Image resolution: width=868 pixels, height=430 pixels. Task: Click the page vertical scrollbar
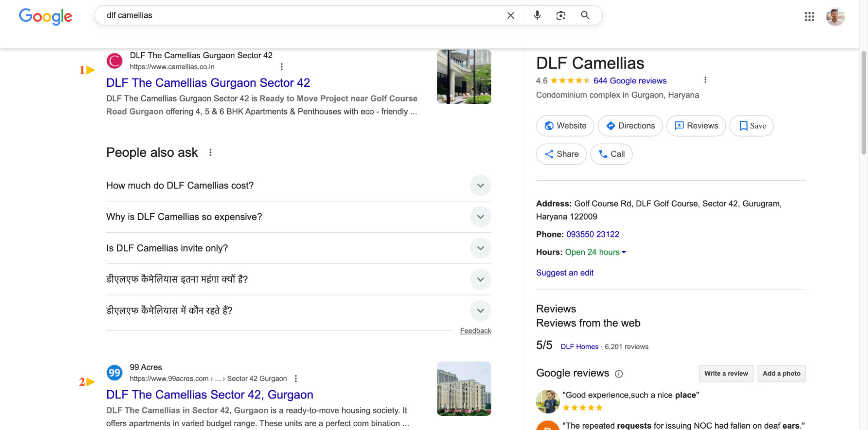click(x=864, y=103)
